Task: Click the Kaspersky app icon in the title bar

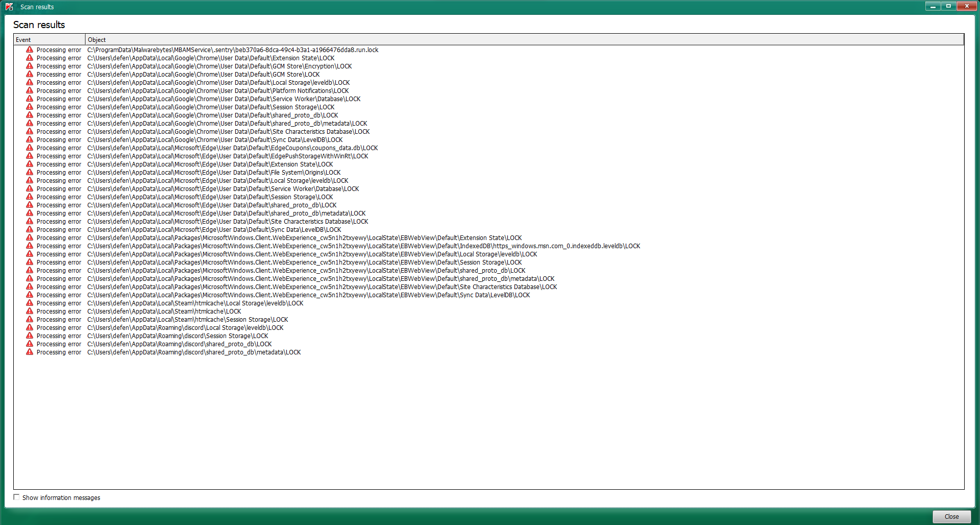Action: click(x=9, y=7)
